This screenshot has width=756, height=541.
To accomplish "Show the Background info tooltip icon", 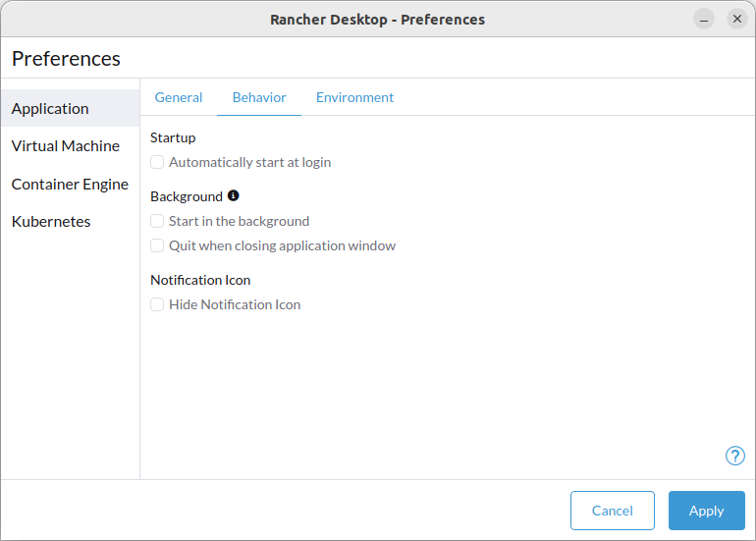I will tap(234, 195).
